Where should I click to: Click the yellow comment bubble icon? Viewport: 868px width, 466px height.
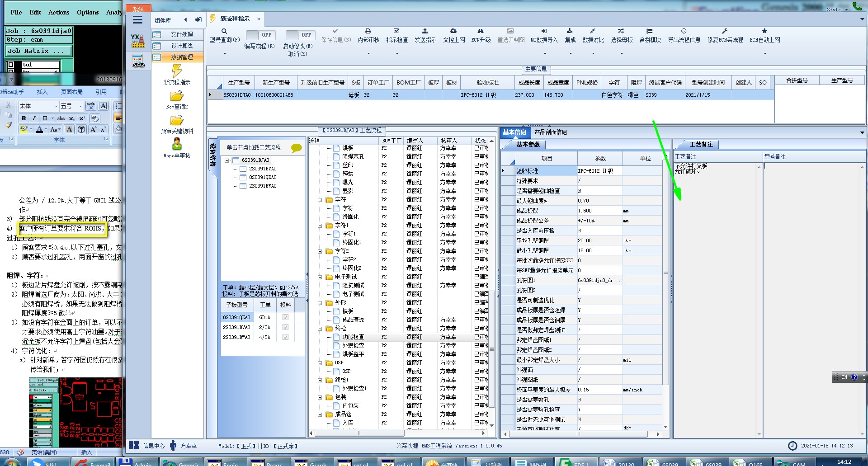[297, 148]
